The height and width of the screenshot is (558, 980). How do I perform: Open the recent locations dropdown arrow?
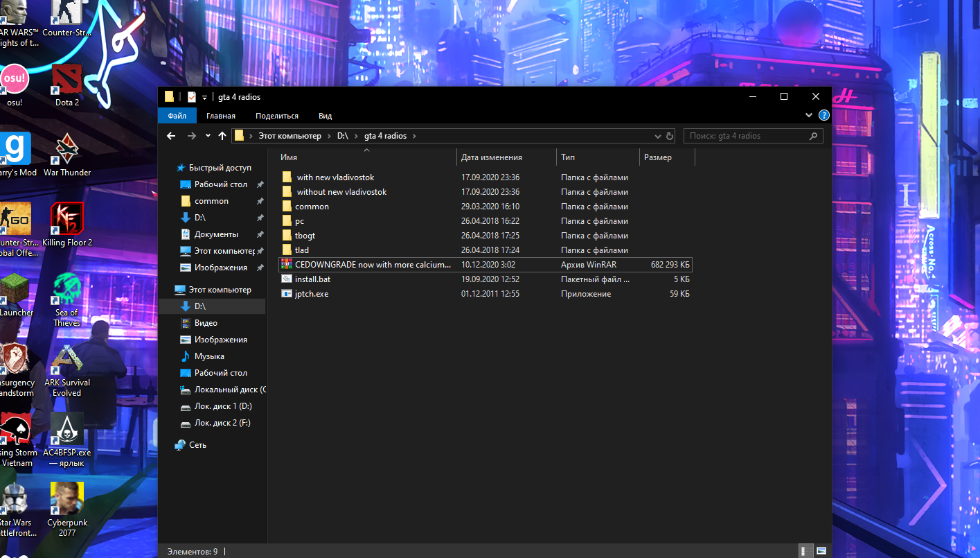[x=208, y=136]
